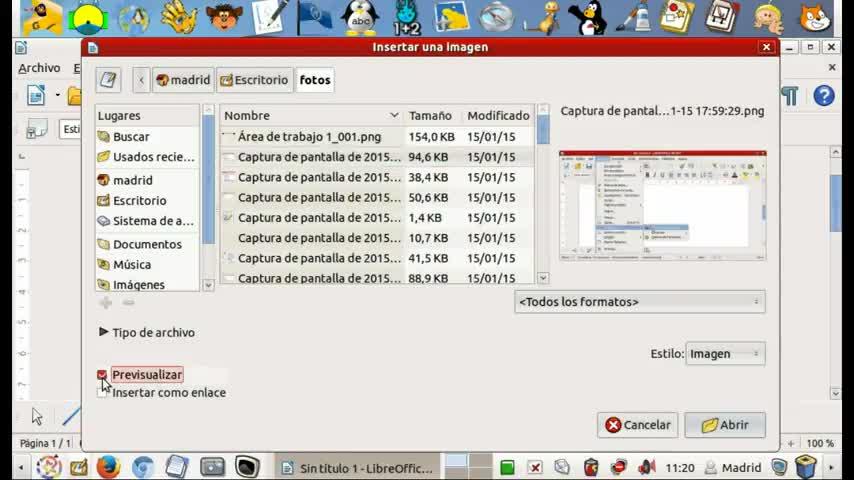Open the yellow frog picture icon
854x480 pixels.
pyautogui.click(x=452, y=17)
